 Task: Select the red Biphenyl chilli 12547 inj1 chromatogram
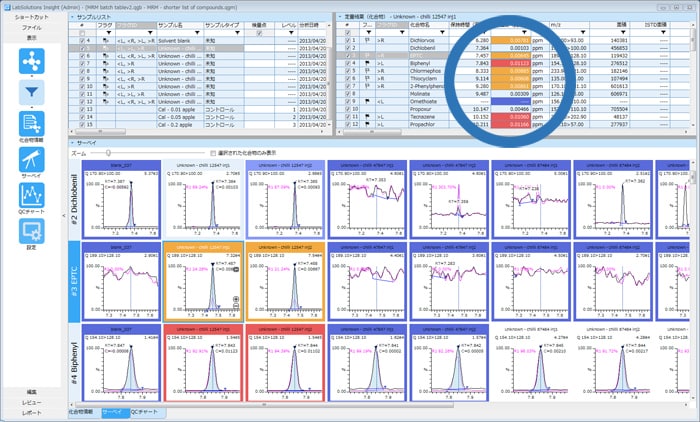[203, 363]
